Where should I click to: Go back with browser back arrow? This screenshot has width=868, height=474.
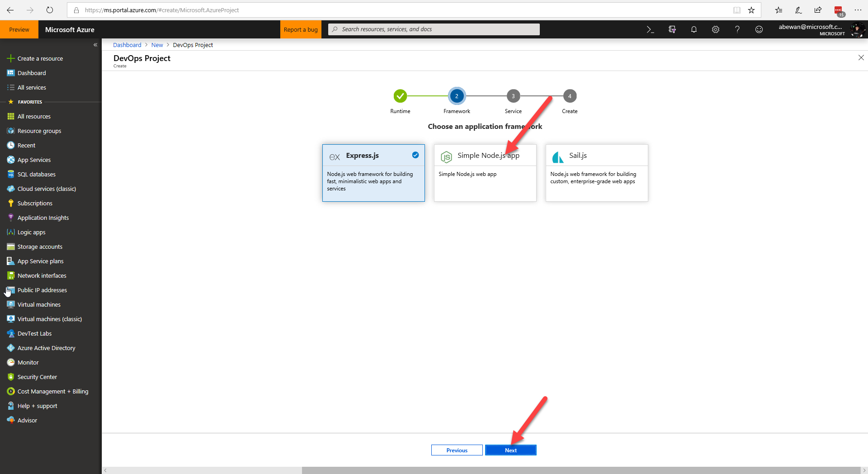(x=10, y=10)
